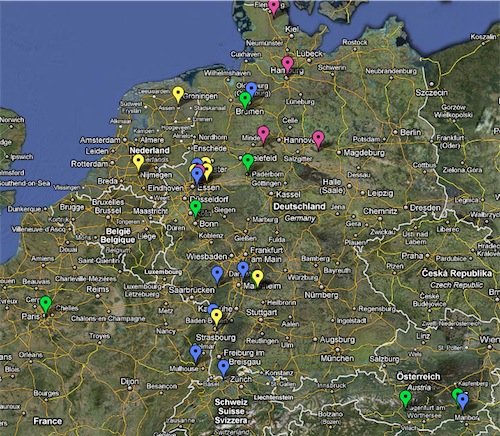Click the pink marker at Minden
This screenshot has height=436, width=500.
263,135
